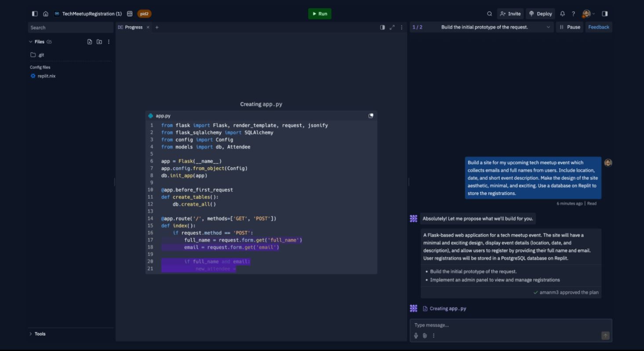Copy app.py code with copy icon
Viewport: 644px width, 351px height.
click(x=371, y=116)
